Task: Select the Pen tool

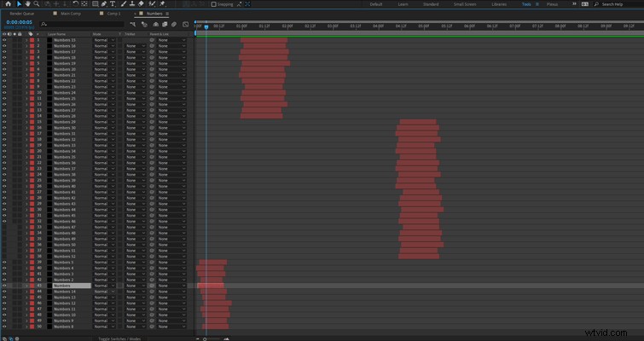Action: coord(104,3)
